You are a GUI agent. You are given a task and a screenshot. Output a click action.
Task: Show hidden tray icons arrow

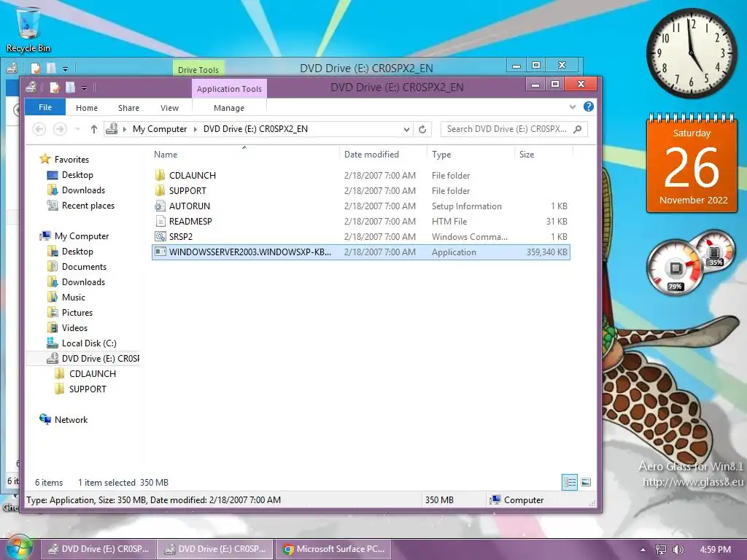pos(643,550)
